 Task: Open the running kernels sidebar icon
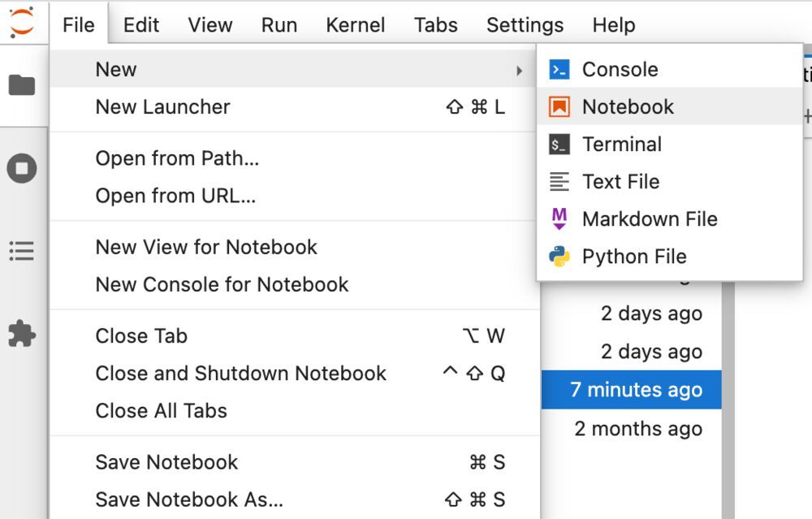pyautogui.click(x=22, y=169)
